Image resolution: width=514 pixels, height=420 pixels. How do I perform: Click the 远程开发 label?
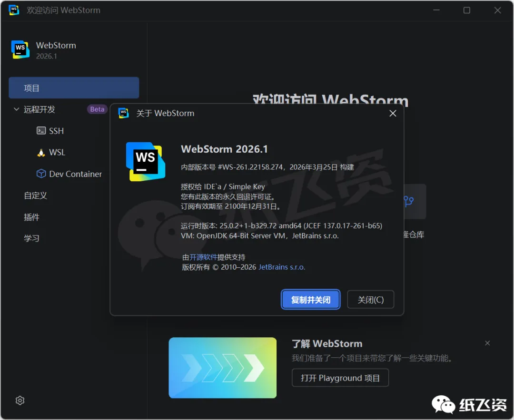point(40,109)
